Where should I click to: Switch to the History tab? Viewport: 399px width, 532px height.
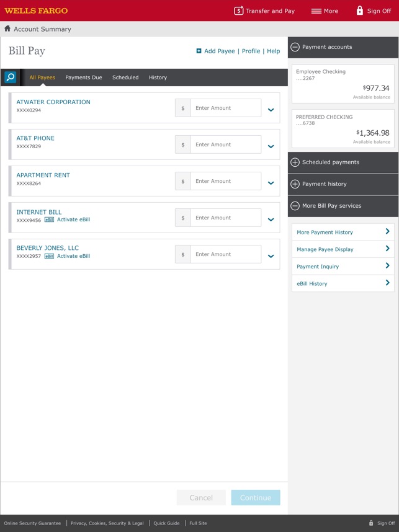pyautogui.click(x=158, y=78)
